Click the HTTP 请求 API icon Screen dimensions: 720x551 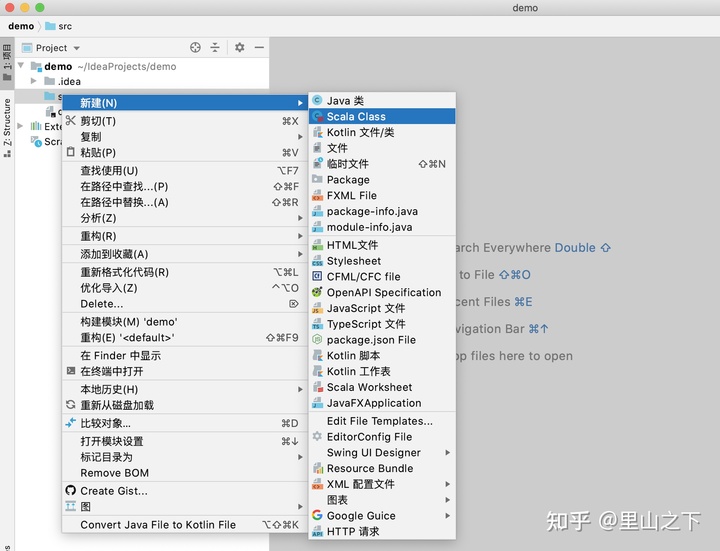pyautogui.click(x=317, y=532)
